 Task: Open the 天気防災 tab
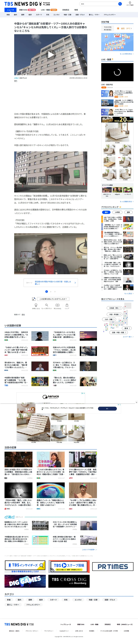pyautogui.click(x=66, y=10)
